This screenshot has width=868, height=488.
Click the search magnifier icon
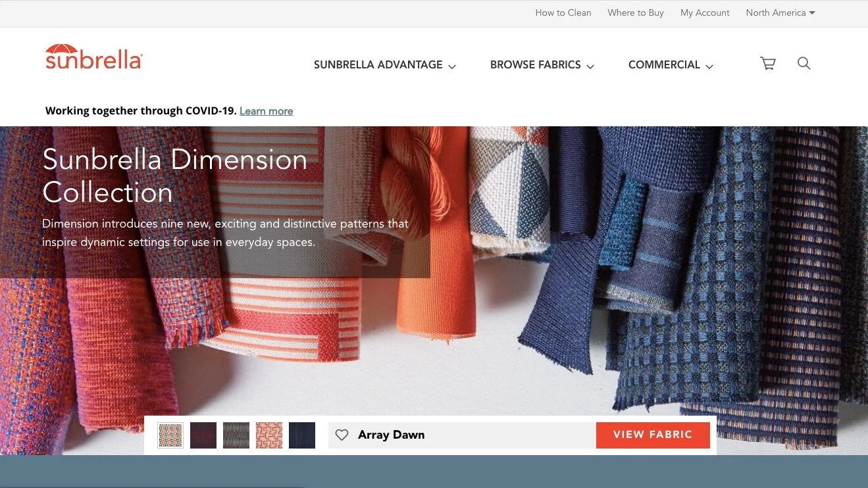tap(804, 63)
